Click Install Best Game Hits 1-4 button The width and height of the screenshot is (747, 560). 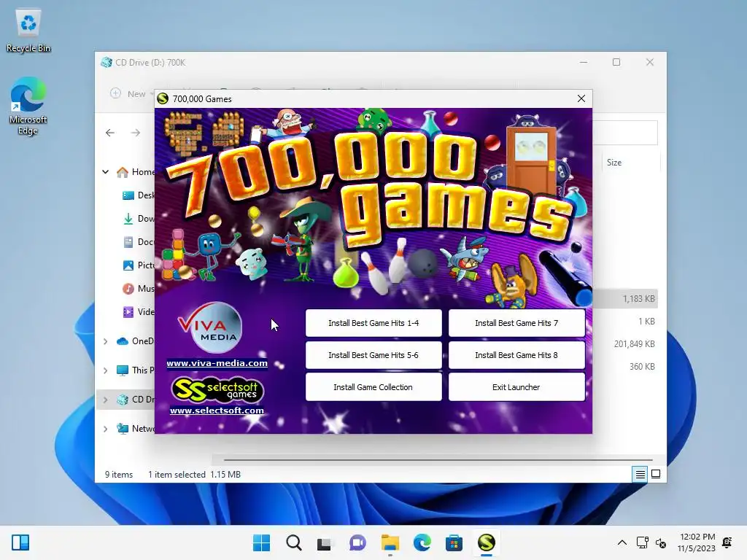373,323
